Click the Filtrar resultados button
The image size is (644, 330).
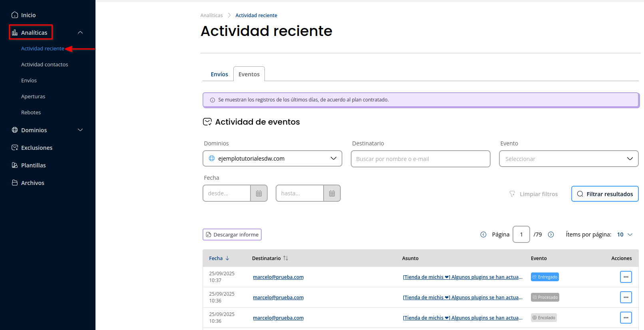tap(604, 194)
